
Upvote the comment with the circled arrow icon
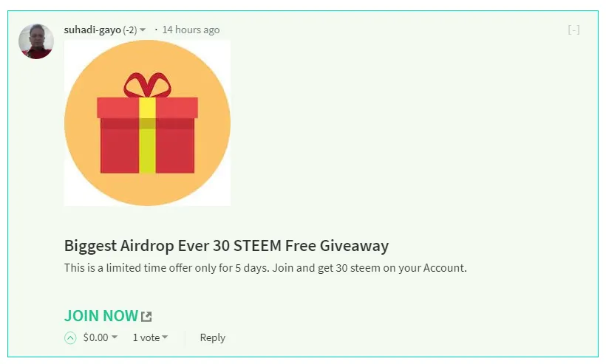pos(70,337)
